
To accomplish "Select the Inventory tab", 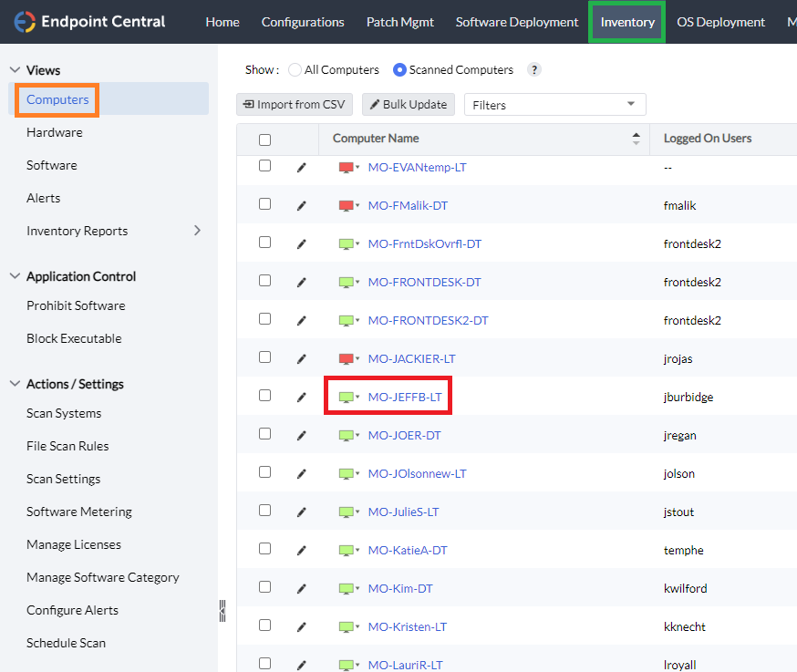I will tap(627, 23).
